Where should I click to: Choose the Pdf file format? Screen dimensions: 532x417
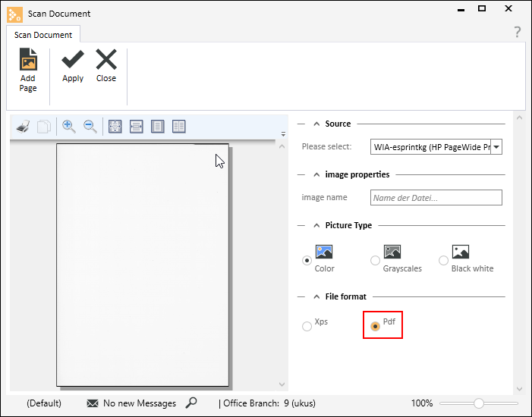click(375, 327)
